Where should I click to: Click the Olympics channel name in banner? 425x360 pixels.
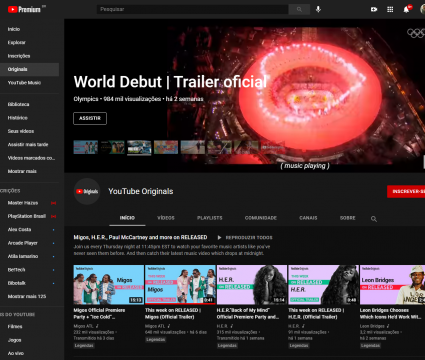[86, 99]
